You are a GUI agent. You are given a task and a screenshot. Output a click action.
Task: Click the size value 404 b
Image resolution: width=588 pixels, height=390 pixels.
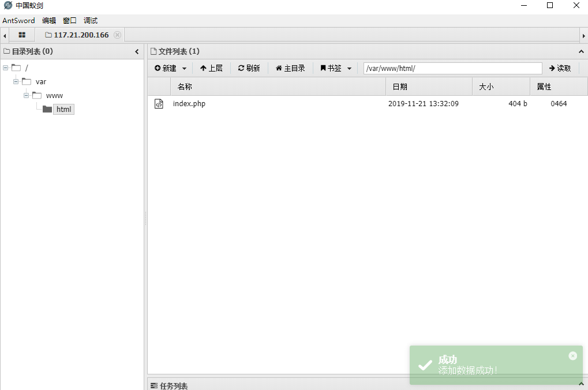click(x=518, y=103)
